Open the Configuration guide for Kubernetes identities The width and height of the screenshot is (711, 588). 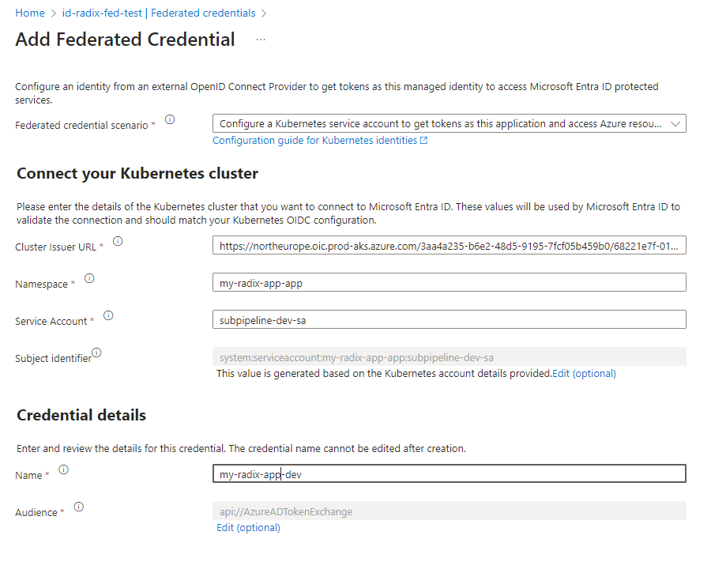point(314,140)
